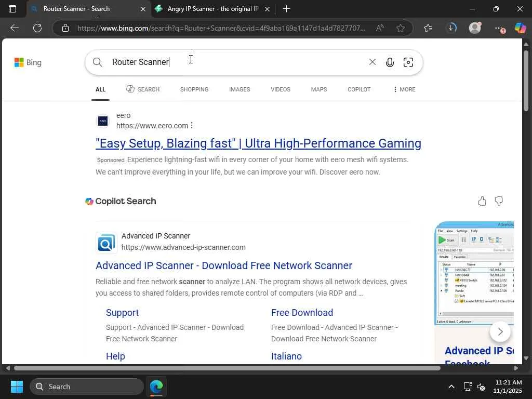Viewport: 532px width, 399px height.
Task: Launch the Copilot sidebar icon
Action: (521, 28)
